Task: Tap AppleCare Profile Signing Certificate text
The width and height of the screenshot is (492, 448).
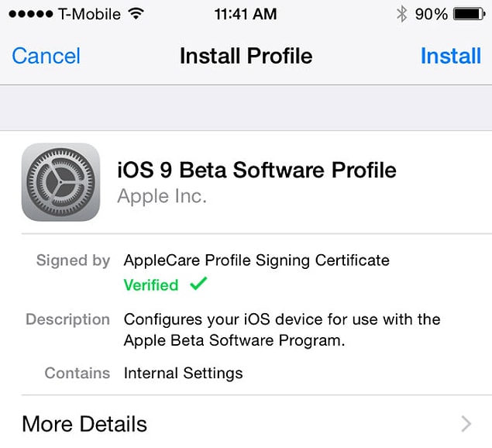Action: point(256,260)
